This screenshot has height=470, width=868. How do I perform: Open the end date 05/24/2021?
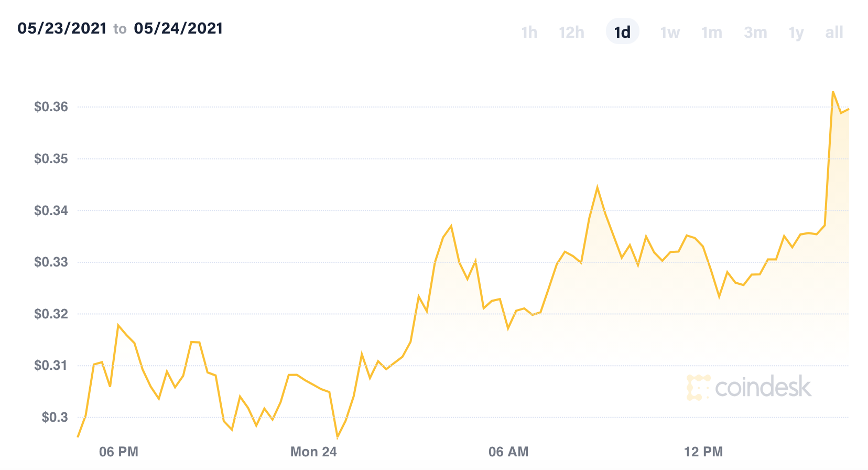179,28
